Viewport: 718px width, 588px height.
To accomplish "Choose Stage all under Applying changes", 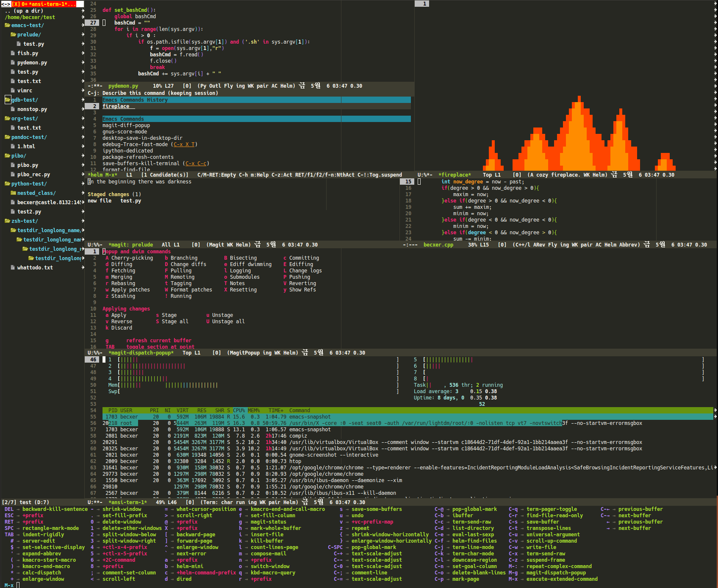I will 175,322.
